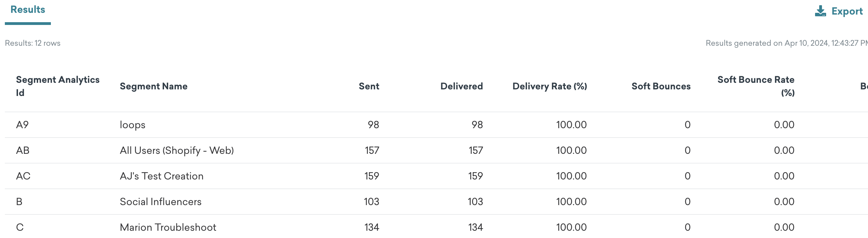The width and height of the screenshot is (868, 238).
Task: Select the AJ's Test Creation row
Action: [x=436, y=176]
